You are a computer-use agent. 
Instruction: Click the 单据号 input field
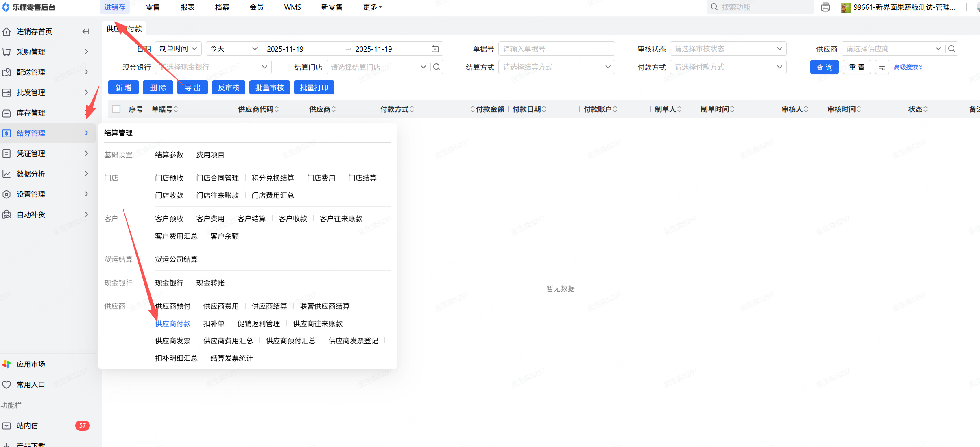tap(556, 49)
